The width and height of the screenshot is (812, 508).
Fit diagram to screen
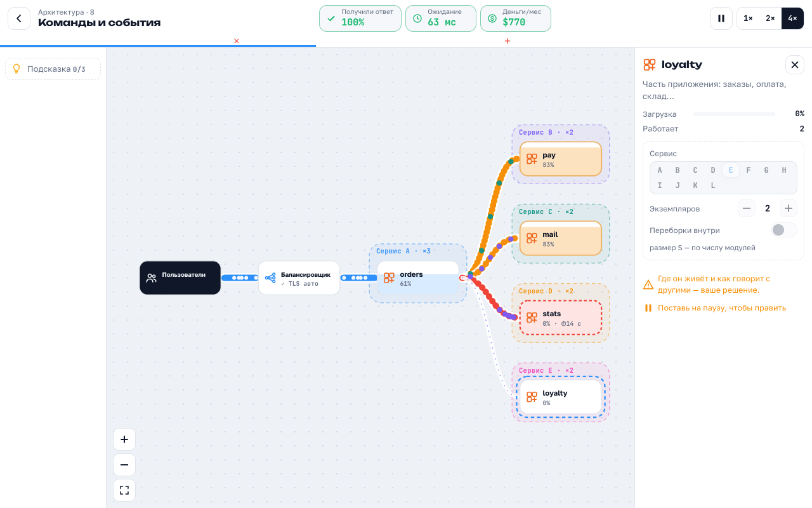pyautogui.click(x=124, y=490)
